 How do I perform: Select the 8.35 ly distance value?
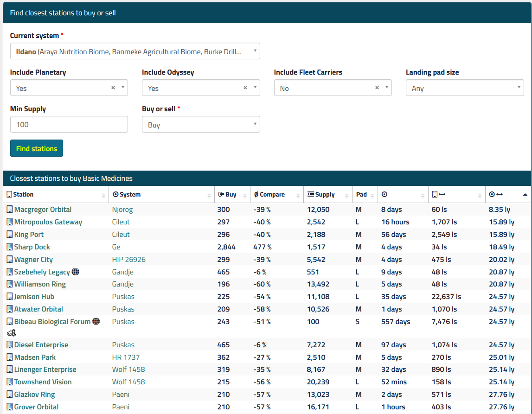[x=500, y=210]
